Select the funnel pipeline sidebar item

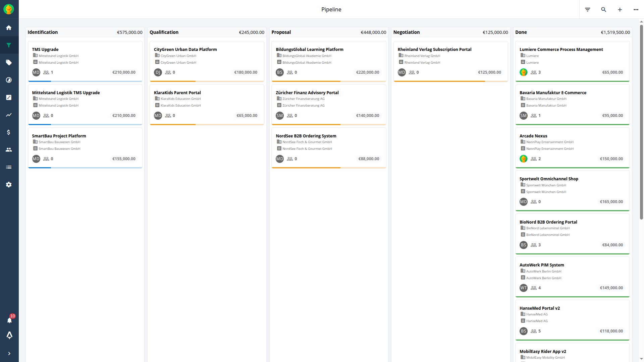pyautogui.click(x=9, y=45)
